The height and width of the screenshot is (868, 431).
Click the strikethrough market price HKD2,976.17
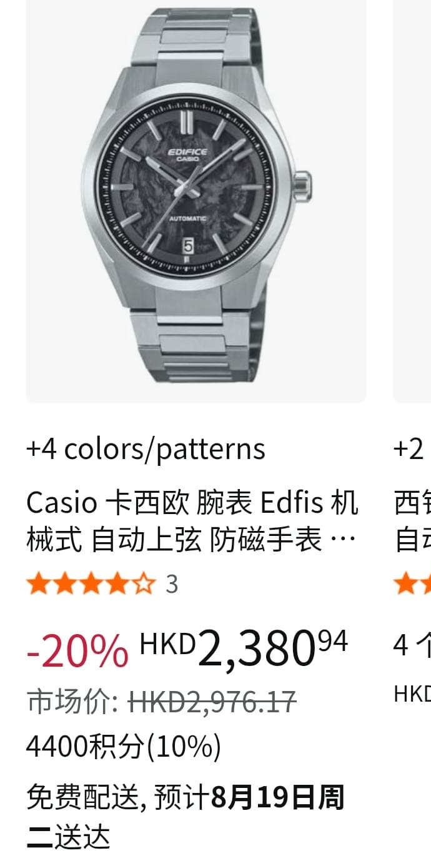click(x=212, y=702)
